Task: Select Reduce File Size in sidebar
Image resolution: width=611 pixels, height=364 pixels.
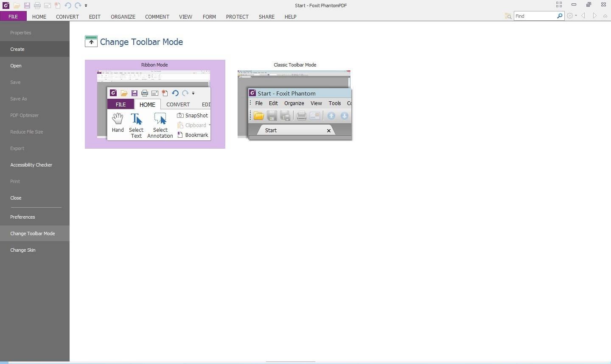Action: pos(35,132)
